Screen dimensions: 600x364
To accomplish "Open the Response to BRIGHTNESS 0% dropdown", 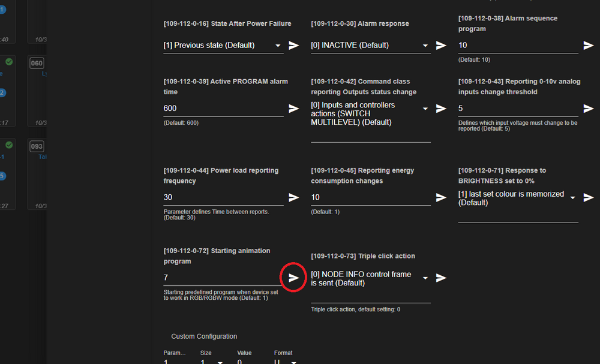I will pyautogui.click(x=518, y=205).
